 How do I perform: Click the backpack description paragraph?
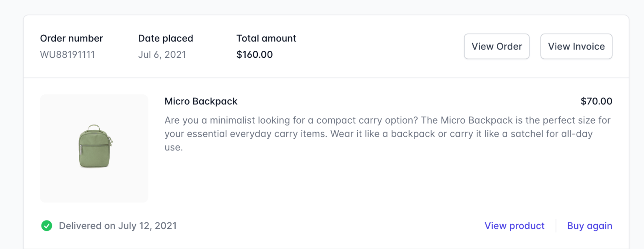coord(377,134)
